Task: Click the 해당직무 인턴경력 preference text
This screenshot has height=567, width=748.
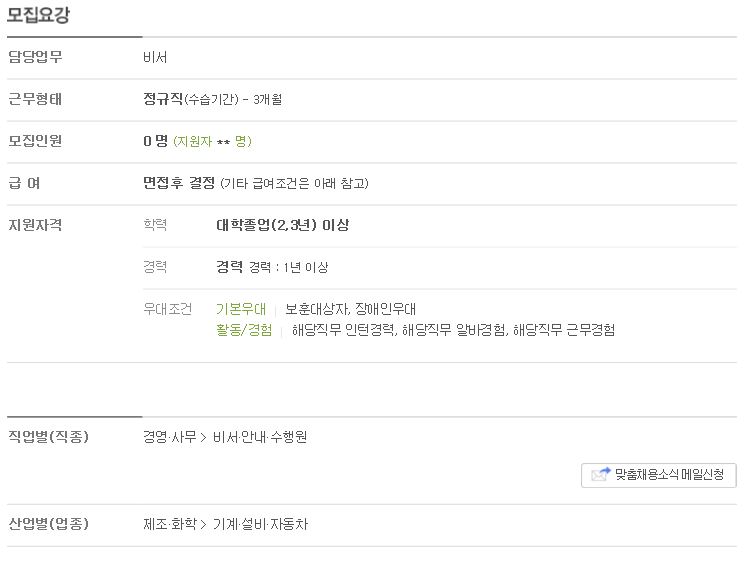Action: coord(344,330)
